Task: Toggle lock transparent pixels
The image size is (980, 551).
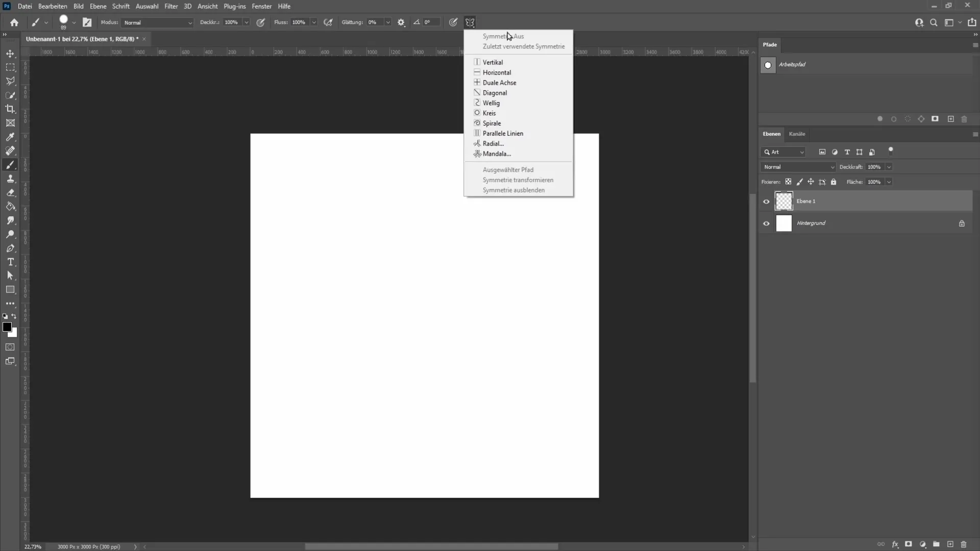Action: (788, 182)
